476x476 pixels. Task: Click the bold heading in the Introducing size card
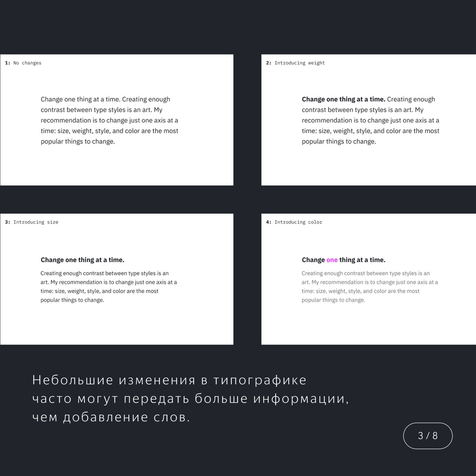point(83,260)
